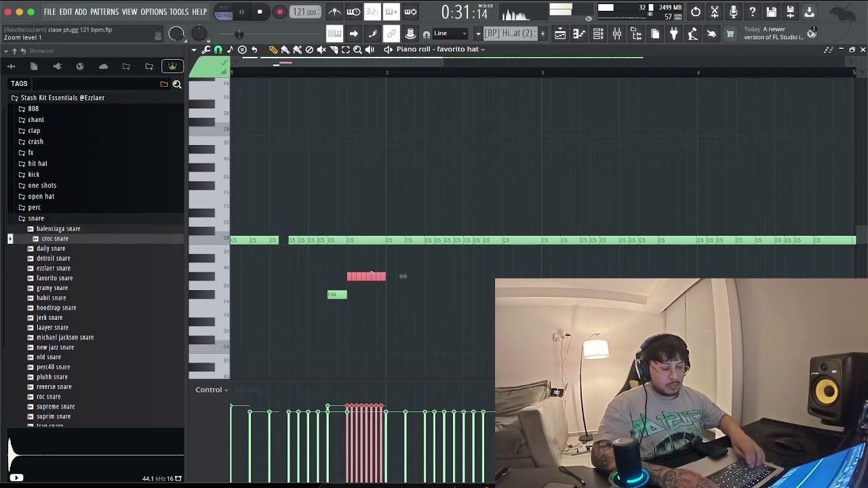
Task: Open the EDIT menu
Action: (x=66, y=12)
